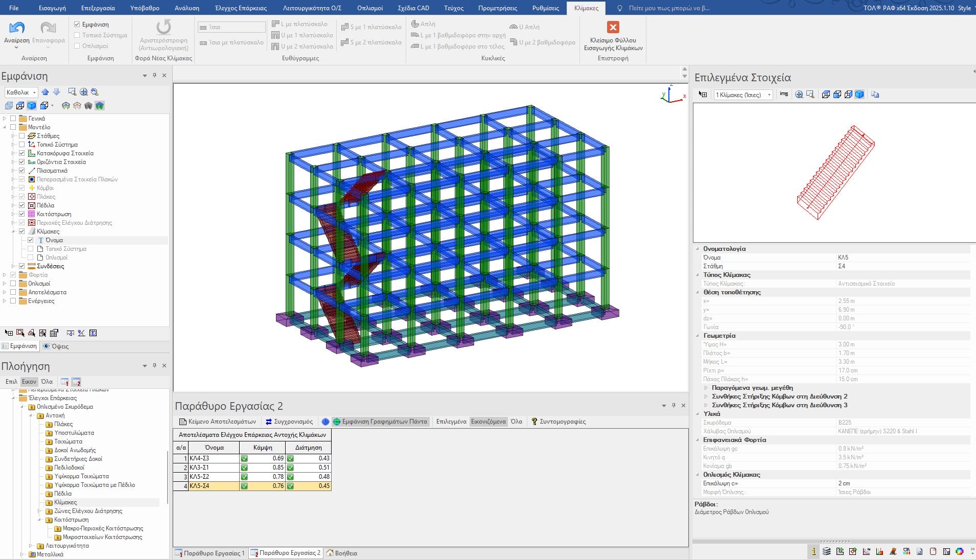Open the Οπλισμοί ribbon tab
The image size is (976, 560).
pyautogui.click(x=369, y=8)
